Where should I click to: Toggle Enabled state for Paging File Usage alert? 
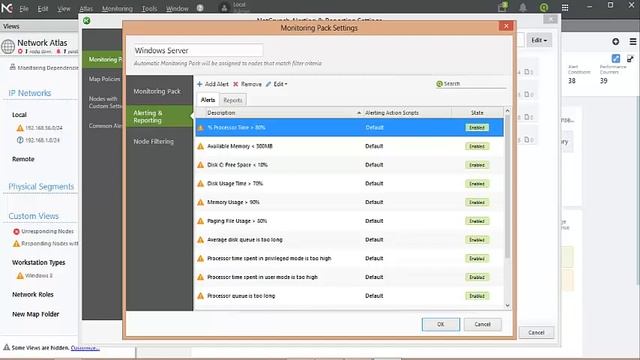[x=477, y=221]
